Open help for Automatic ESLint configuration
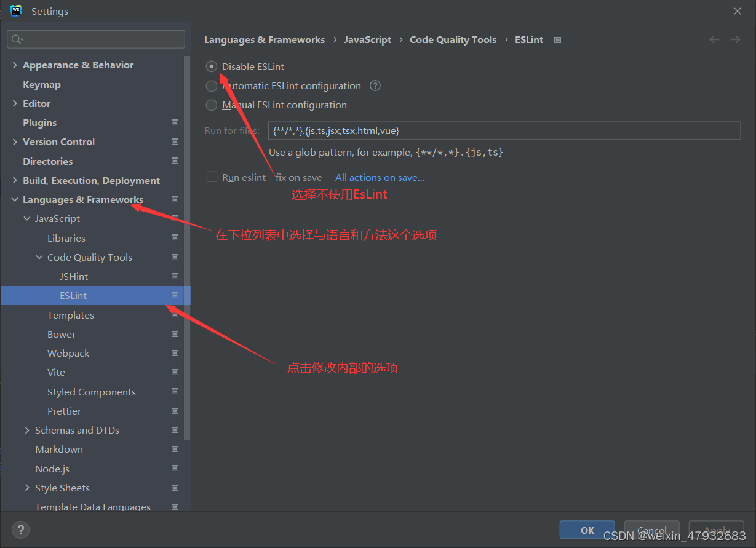Viewport: 756px width, 548px height. pyautogui.click(x=375, y=85)
